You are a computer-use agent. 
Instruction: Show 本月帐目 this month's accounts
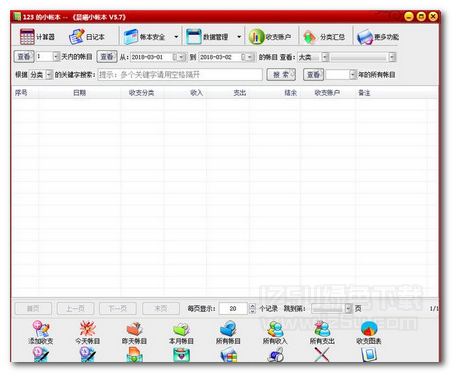181,332
